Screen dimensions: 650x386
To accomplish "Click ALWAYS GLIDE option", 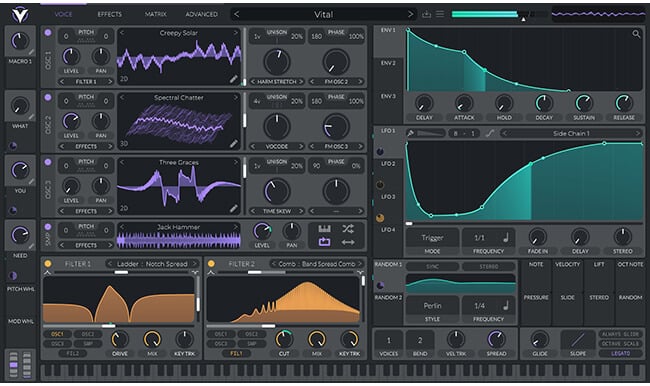I will click(621, 334).
